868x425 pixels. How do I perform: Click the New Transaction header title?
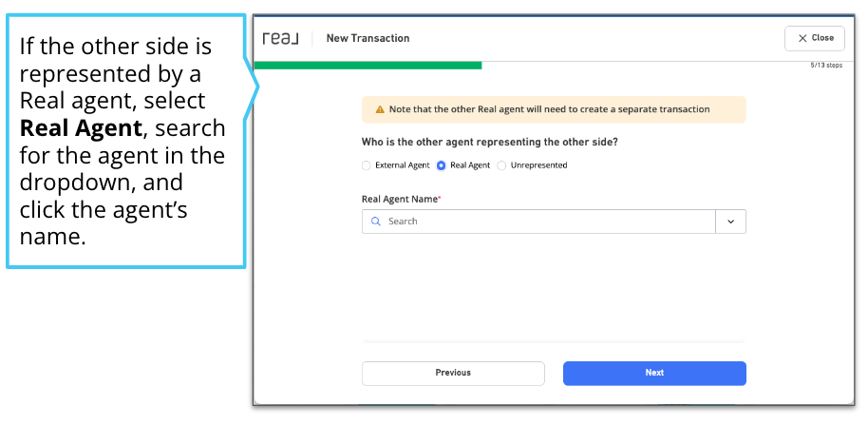(x=368, y=38)
